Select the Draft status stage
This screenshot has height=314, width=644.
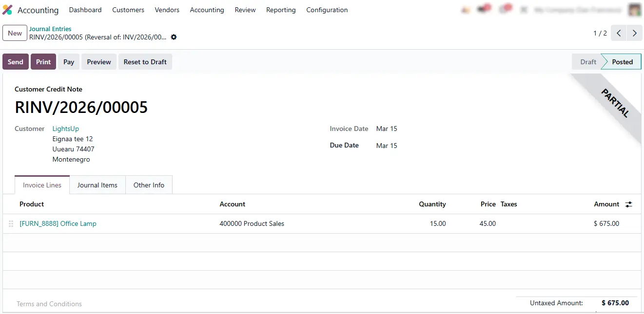[x=587, y=62]
